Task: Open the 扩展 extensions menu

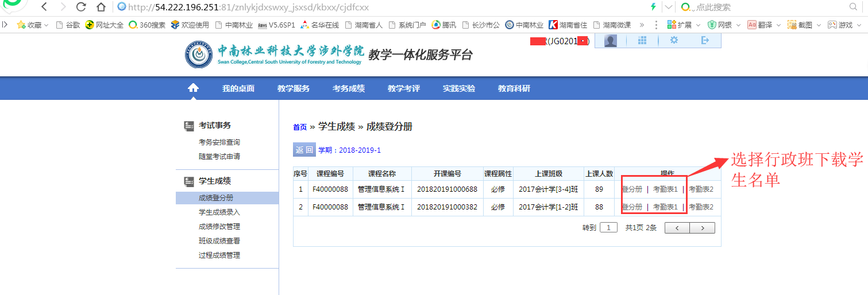Action: (x=684, y=25)
